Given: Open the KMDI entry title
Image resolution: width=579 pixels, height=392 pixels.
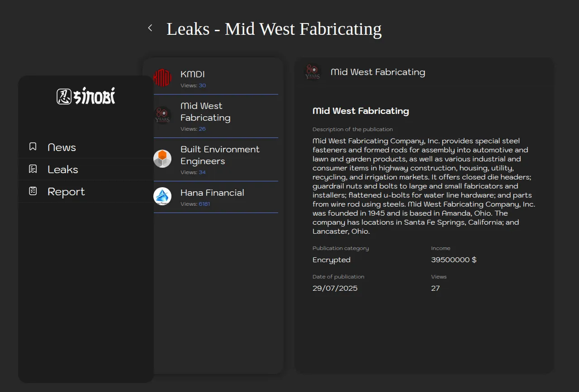Looking at the screenshot, I should [x=193, y=74].
